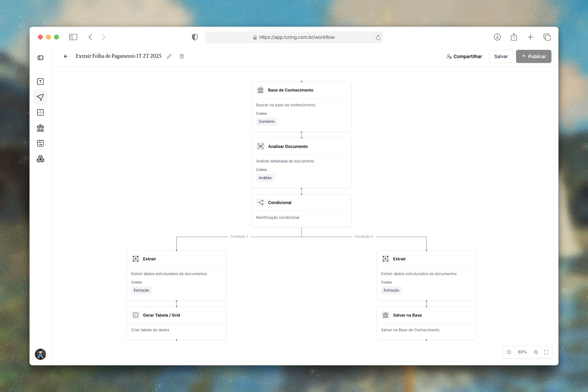This screenshot has width=588, height=392.
Task: Click the browser address bar showing app.turing.com.br
Action: tap(294, 37)
